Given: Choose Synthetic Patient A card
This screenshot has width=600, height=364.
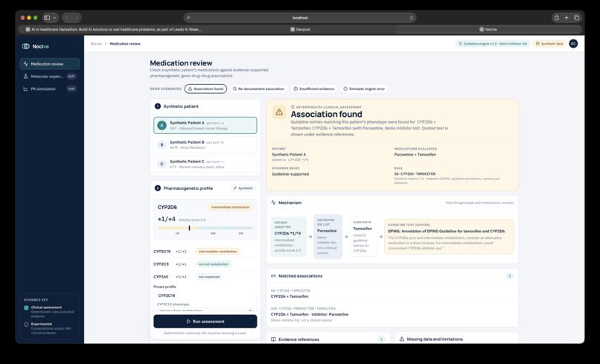Looking at the screenshot, I should click(205, 125).
